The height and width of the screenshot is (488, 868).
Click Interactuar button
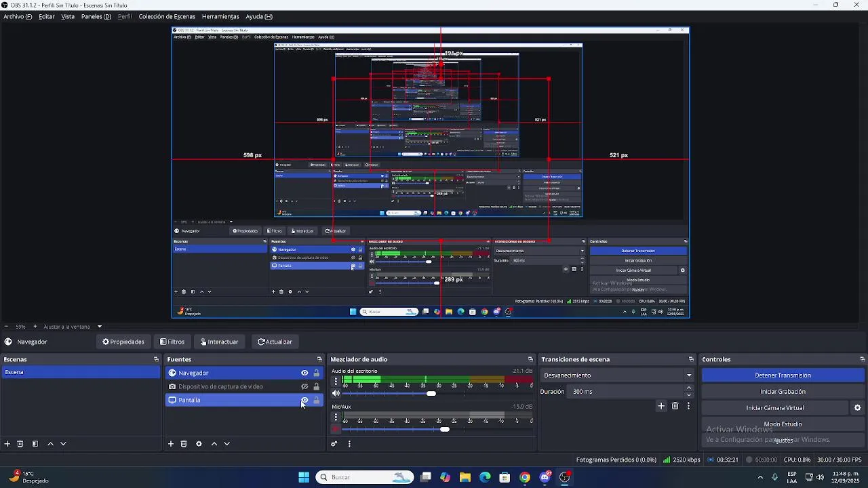220,342
